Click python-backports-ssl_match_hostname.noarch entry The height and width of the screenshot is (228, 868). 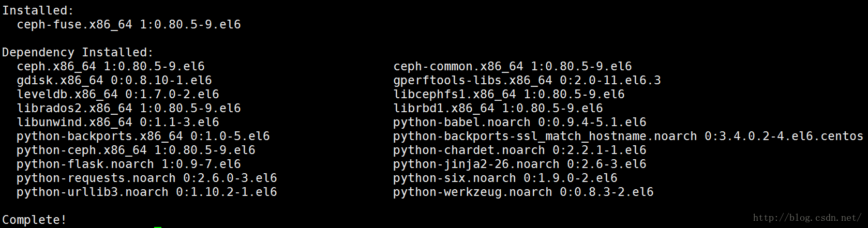coord(628,136)
